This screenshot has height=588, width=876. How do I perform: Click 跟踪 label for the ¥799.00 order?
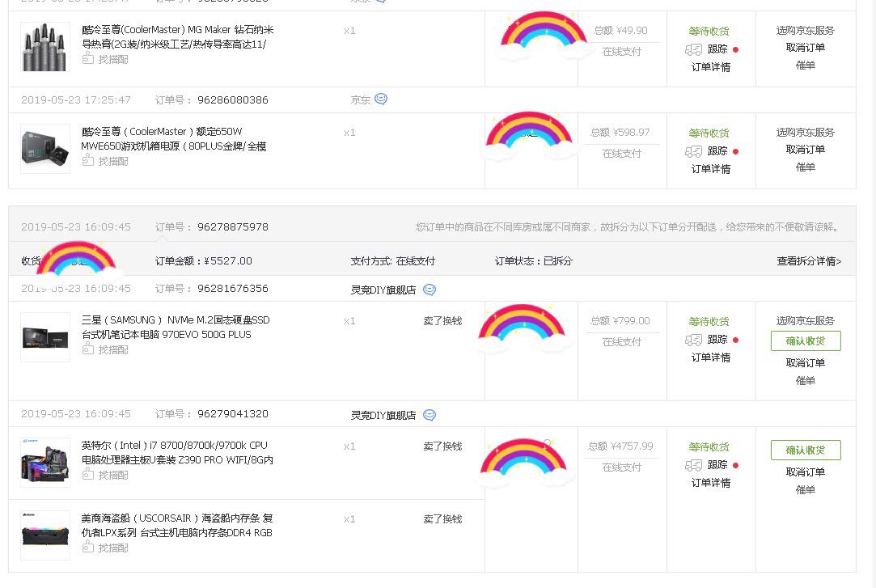click(717, 340)
